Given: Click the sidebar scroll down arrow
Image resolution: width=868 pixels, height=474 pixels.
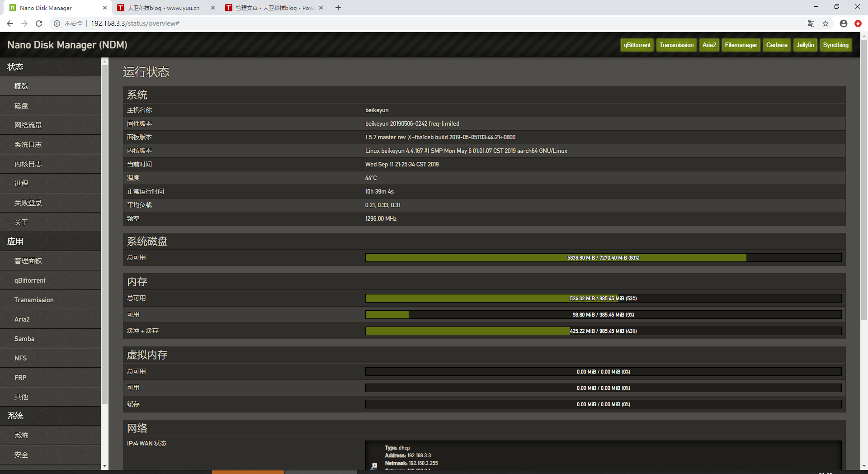Looking at the screenshot, I should pyautogui.click(x=105, y=466).
